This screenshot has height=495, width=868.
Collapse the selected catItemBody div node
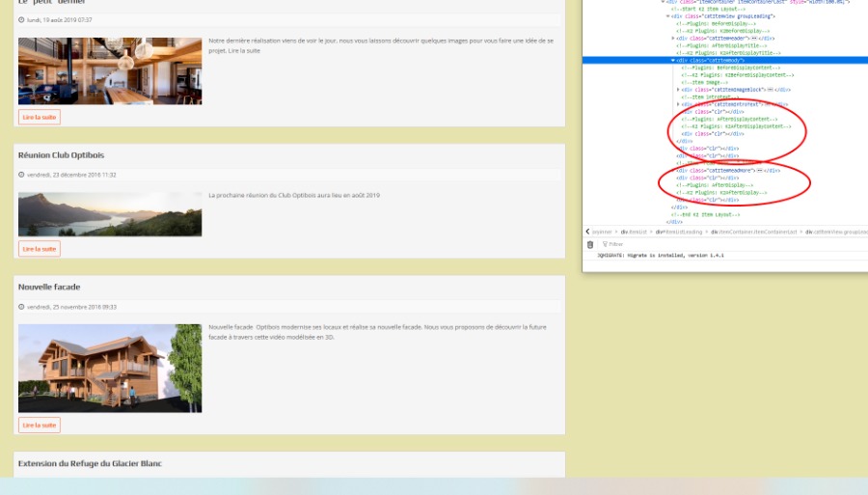[x=673, y=60]
